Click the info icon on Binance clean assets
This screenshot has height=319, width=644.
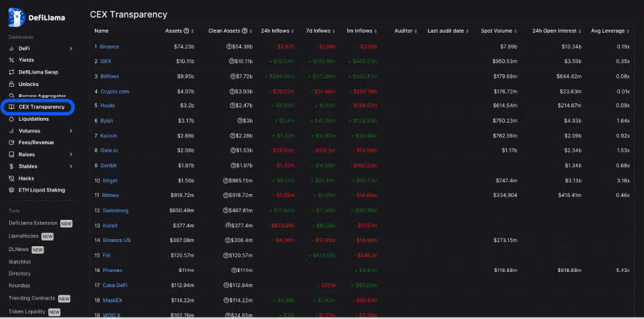230,46
